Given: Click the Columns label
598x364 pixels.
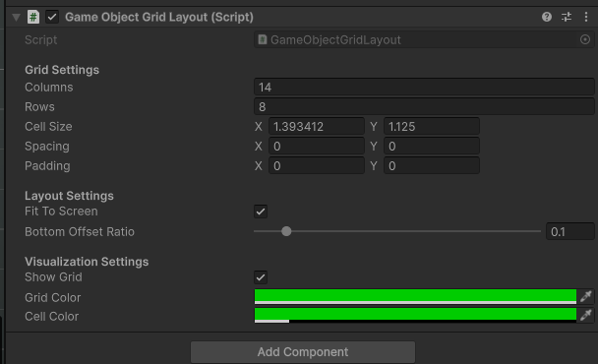Looking at the screenshot, I should [x=49, y=87].
